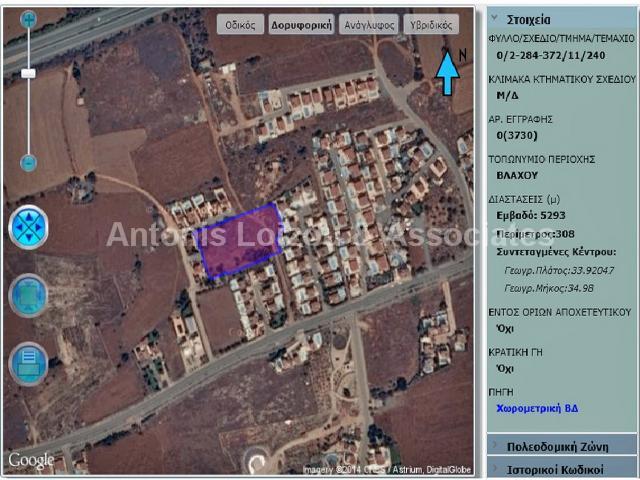Switch to Οδικός road map view

point(240,24)
